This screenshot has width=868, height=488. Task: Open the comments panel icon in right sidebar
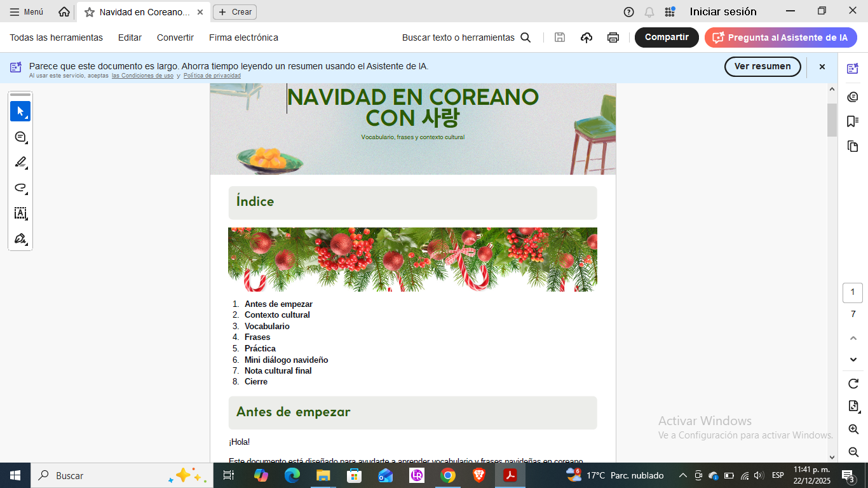coord(853,96)
